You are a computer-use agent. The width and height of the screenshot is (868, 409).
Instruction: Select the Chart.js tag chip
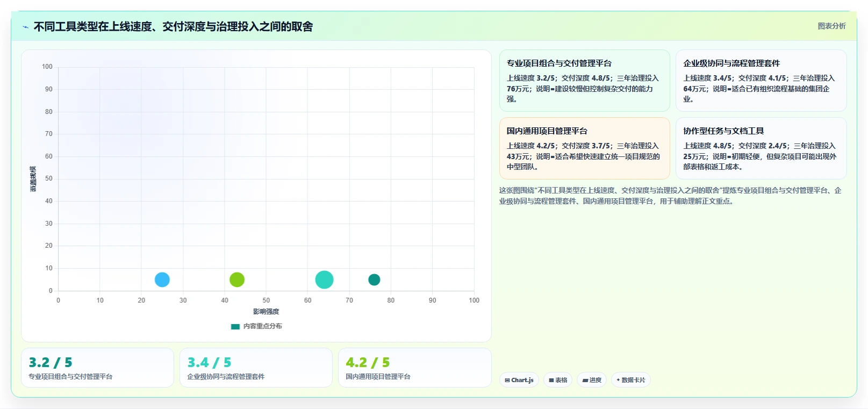pos(519,380)
